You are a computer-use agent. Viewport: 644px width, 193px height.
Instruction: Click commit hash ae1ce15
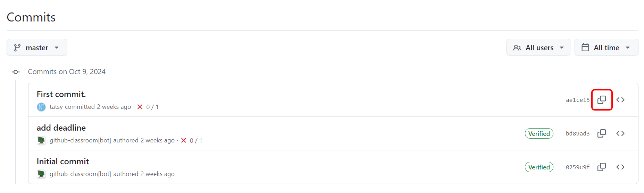tap(578, 100)
